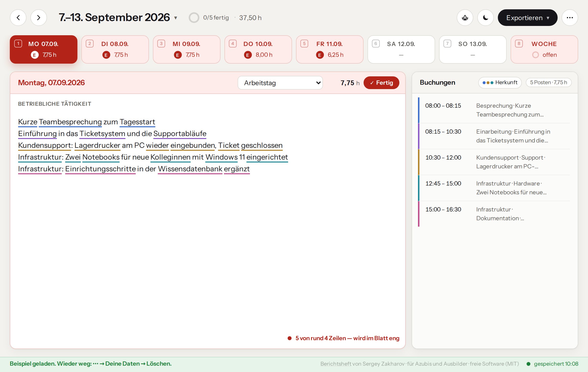The height and width of the screenshot is (372, 588).
Task: Select the MI 09.09. day tab
Action: pos(187,49)
